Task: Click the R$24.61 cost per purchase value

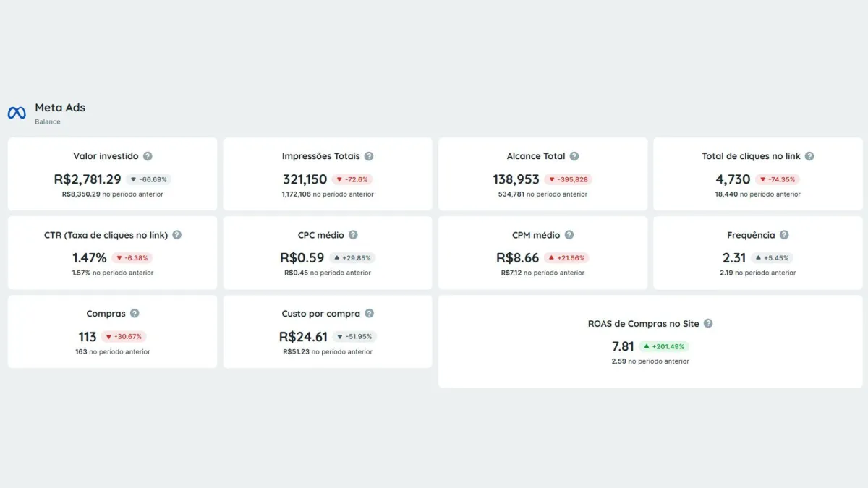Action: pyautogui.click(x=303, y=337)
